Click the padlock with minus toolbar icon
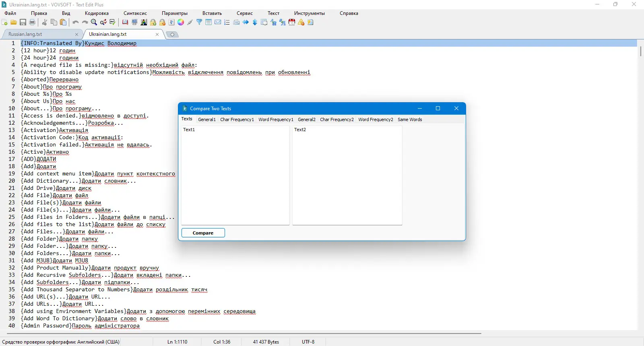The image size is (644, 346). 162,23
